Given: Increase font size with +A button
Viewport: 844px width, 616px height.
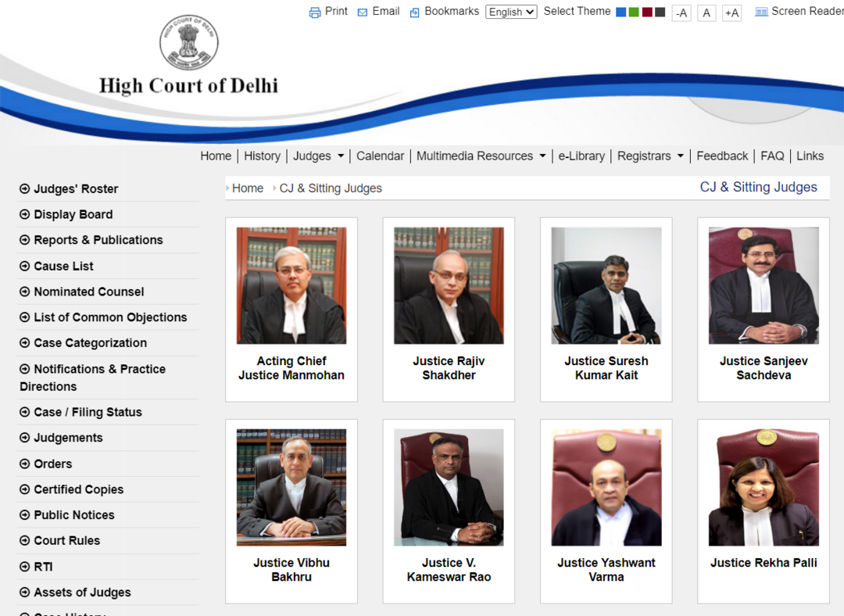Looking at the screenshot, I should (732, 13).
